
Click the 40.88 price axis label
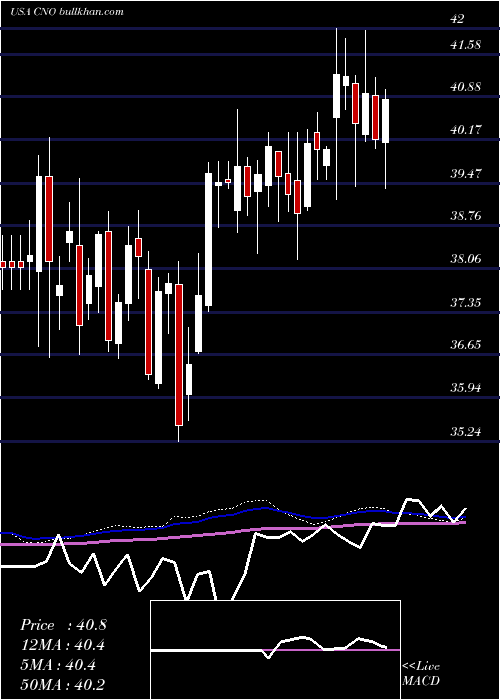tap(466, 87)
